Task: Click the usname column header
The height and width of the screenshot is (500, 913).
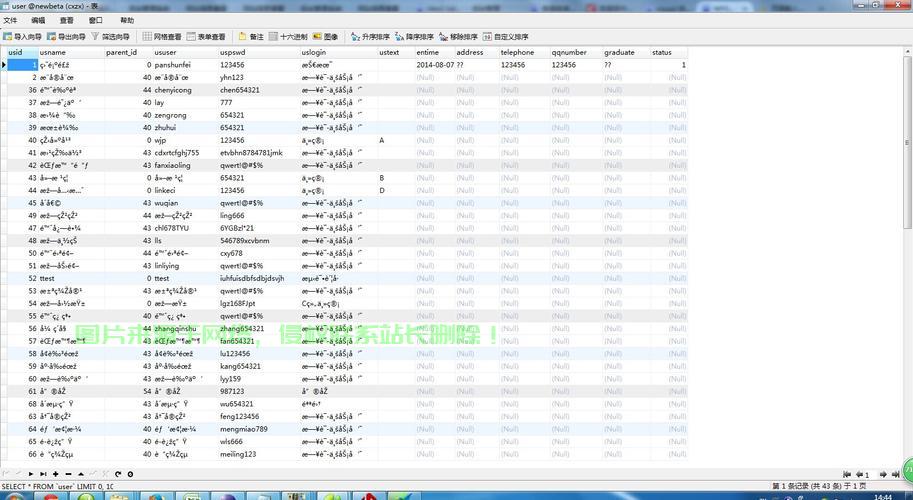Action: (71, 52)
